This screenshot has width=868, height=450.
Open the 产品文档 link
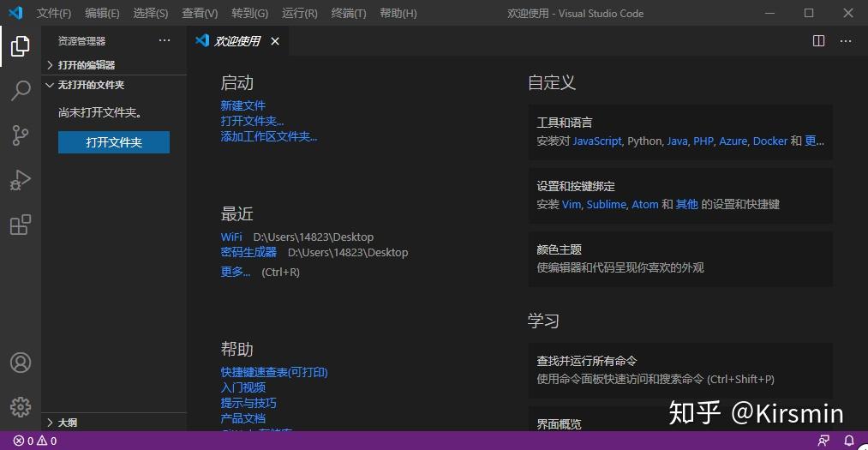coord(243,418)
